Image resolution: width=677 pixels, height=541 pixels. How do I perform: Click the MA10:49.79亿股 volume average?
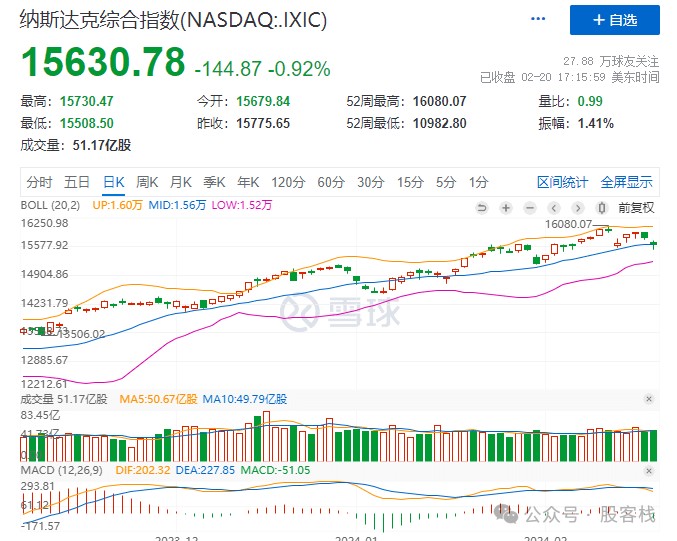click(x=245, y=399)
